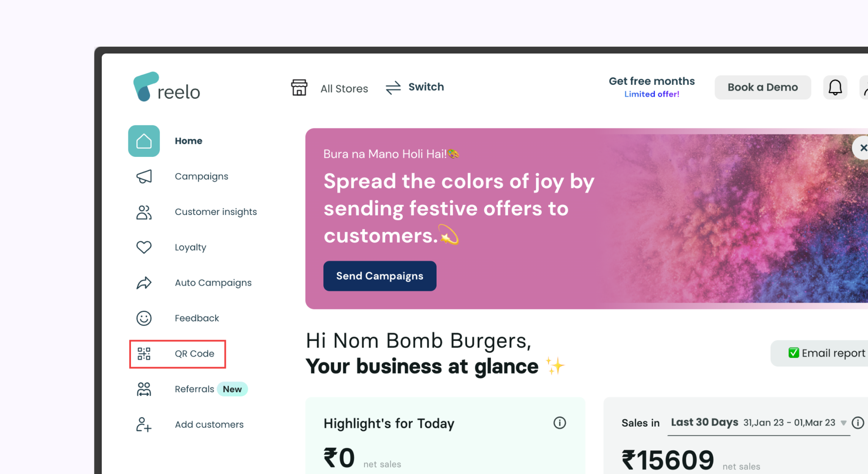Image resolution: width=868 pixels, height=474 pixels.
Task: Open the notifications bell
Action: [x=835, y=87]
